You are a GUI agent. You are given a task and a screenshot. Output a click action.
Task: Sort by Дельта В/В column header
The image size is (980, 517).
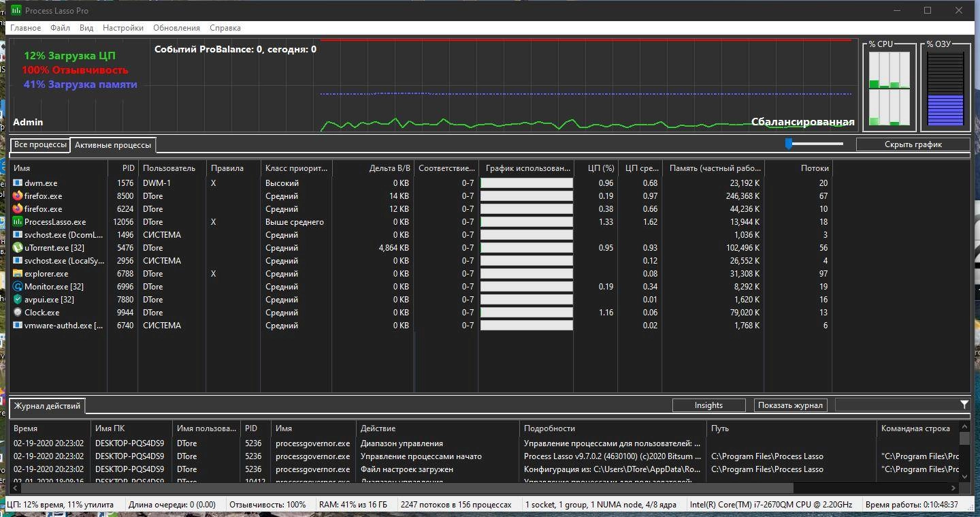click(373, 168)
